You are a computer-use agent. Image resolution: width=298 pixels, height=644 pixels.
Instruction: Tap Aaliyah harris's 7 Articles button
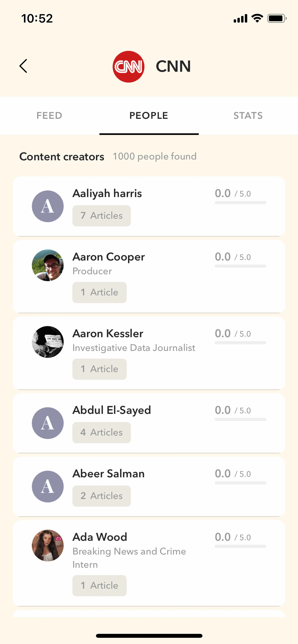(x=101, y=216)
